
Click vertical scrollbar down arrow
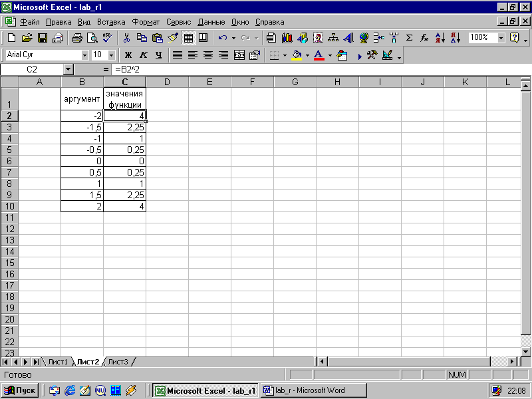coord(525,352)
